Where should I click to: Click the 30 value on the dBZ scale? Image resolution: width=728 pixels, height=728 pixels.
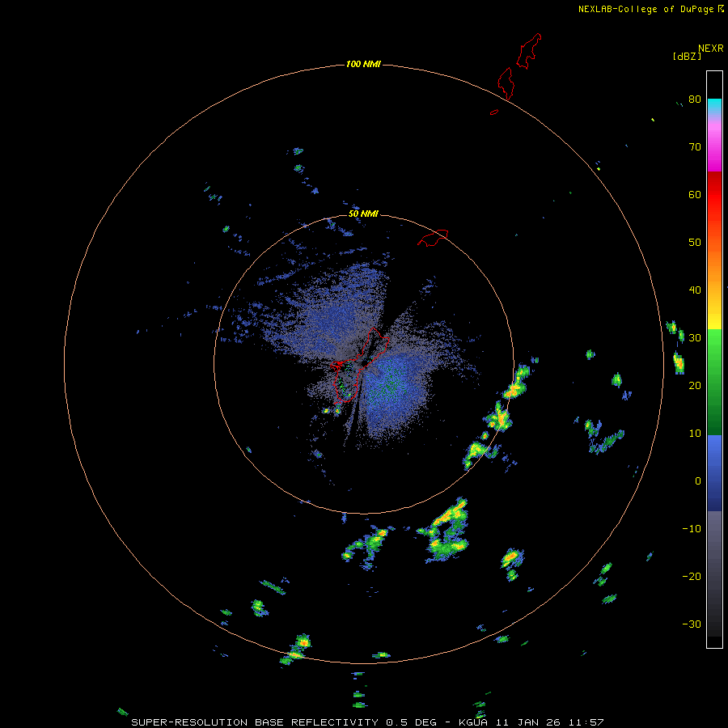(x=695, y=337)
